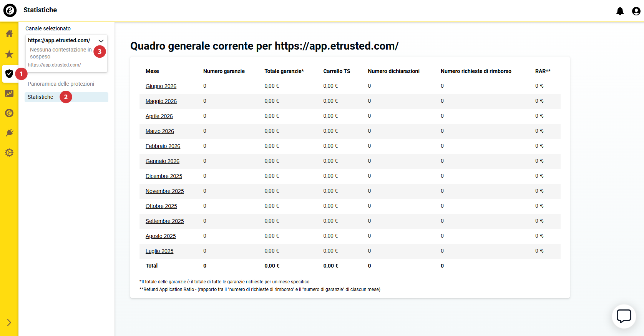The image size is (644, 336).
Task: Open Buyer Protection shield section
Action: [x=9, y=73]
